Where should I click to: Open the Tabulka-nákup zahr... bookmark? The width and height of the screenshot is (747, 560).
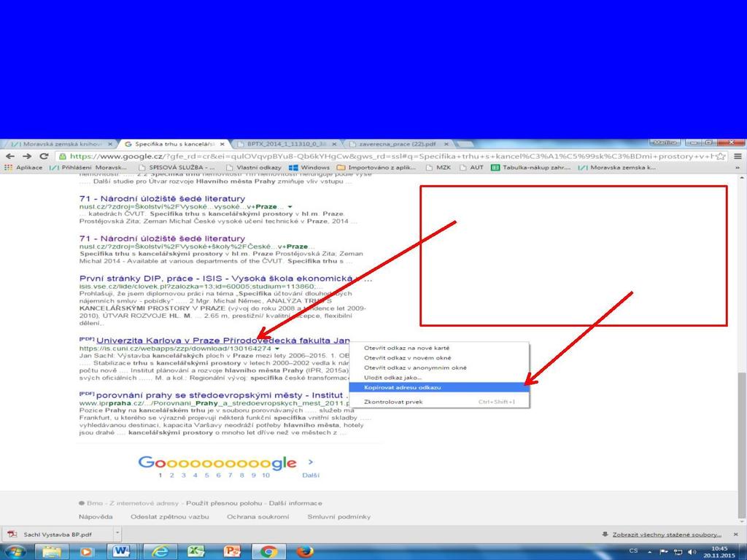(531, 168)
